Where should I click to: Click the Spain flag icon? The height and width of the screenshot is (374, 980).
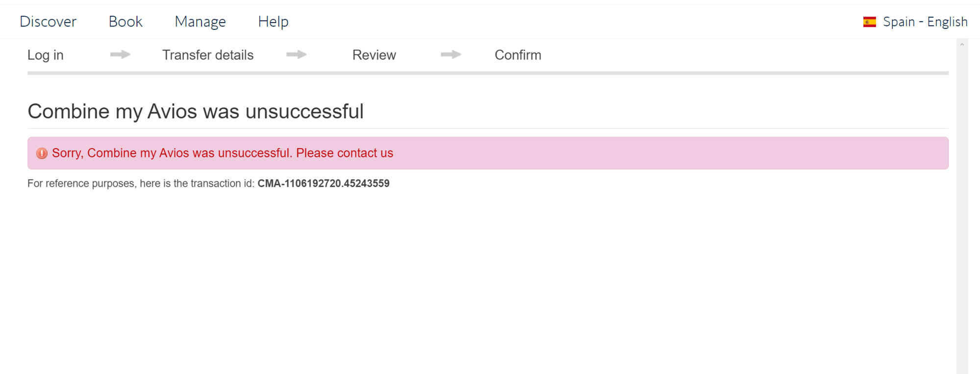click(870, 22)
